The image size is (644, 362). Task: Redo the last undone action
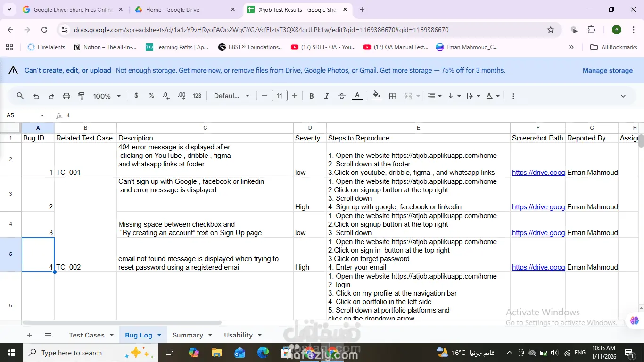(51, 96)
